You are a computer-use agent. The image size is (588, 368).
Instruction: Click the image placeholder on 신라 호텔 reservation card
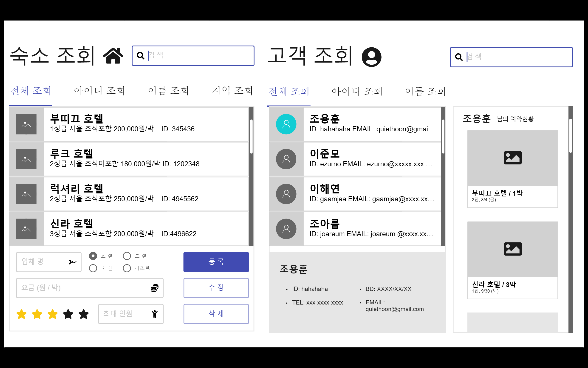513,249
